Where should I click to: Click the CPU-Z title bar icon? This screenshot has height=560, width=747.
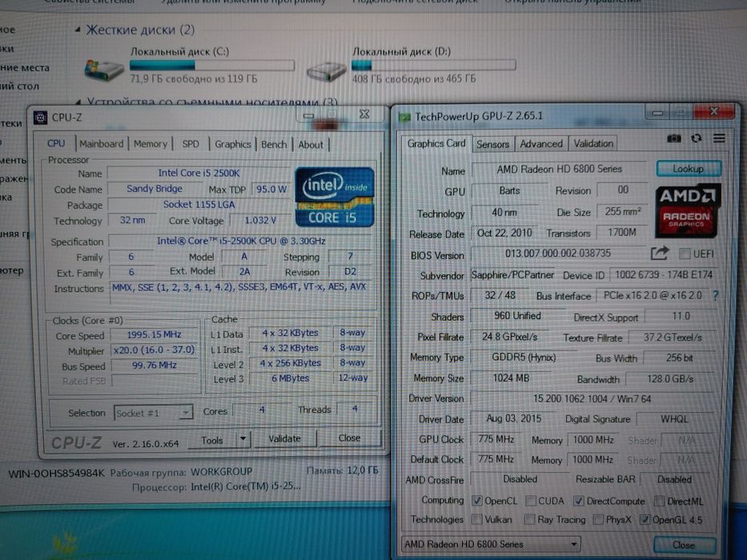[40, 117]
